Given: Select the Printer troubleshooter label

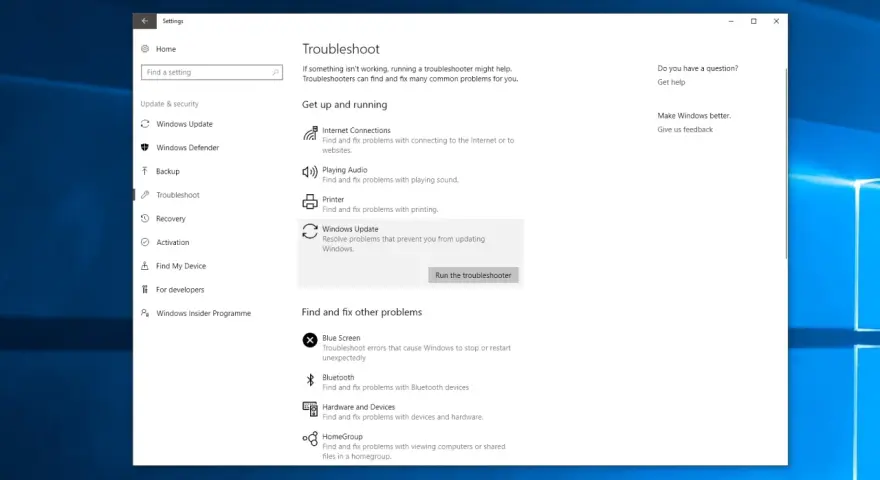Looking at the screenshot, I should click(x=333, y=199).
